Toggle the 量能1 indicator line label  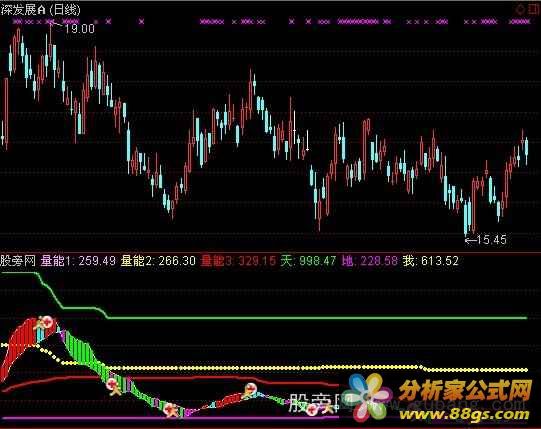pyautogui.click(x=78, y=261)
